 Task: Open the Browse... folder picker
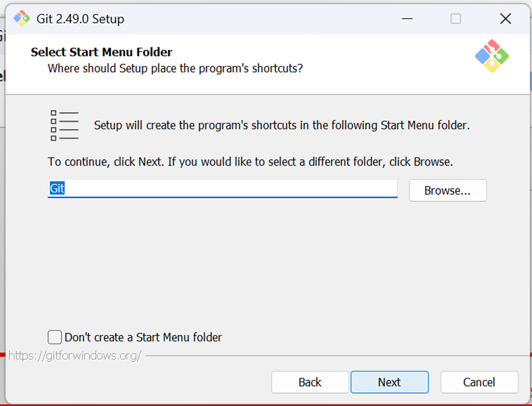[x=448, y=191]
